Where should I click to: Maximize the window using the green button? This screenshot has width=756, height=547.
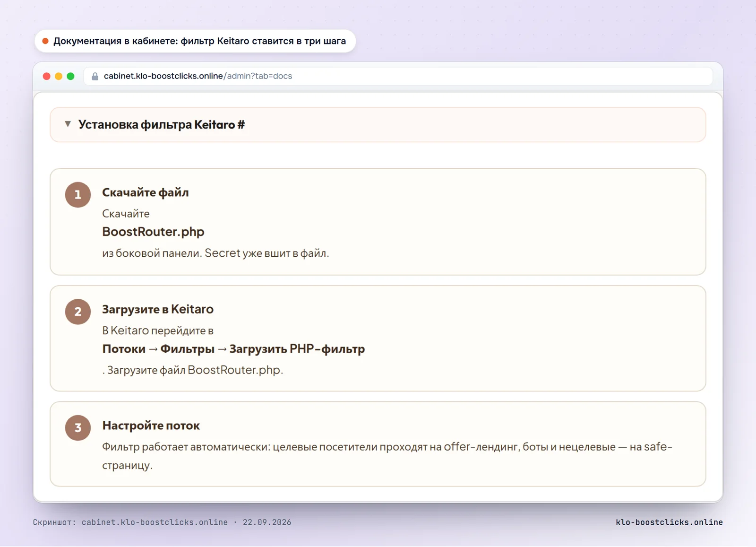pyautogui.click(x=70, y=76)
